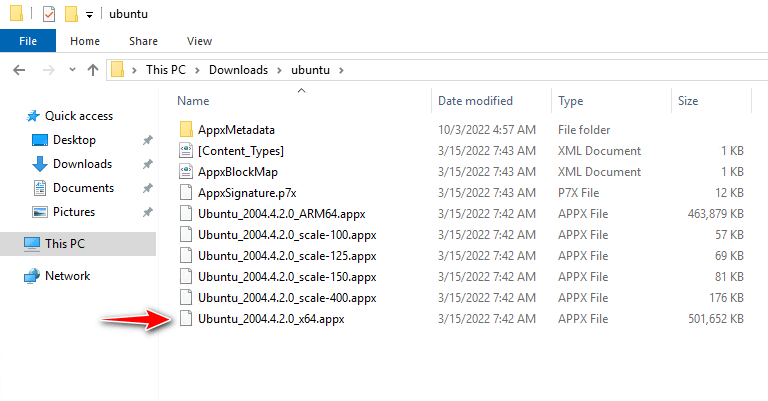Open the File ribbon tab
Screen dimensions: 768x401
click(28, 41)
